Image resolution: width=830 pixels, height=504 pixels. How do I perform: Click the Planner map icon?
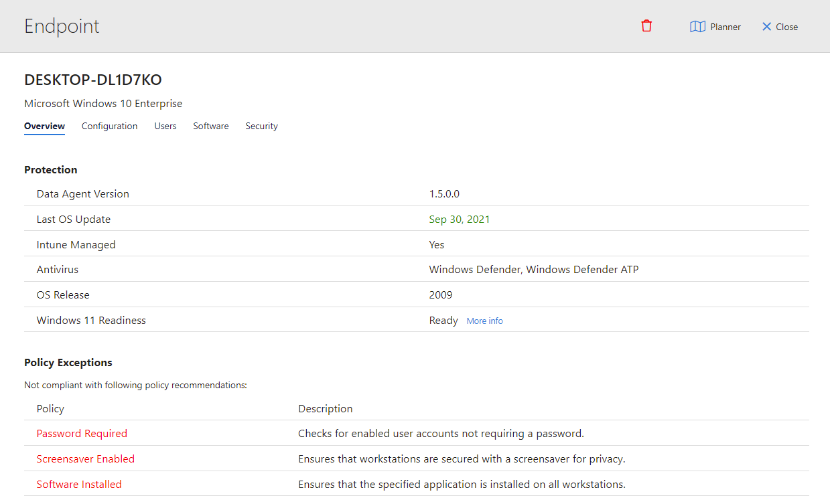point(697,27)
